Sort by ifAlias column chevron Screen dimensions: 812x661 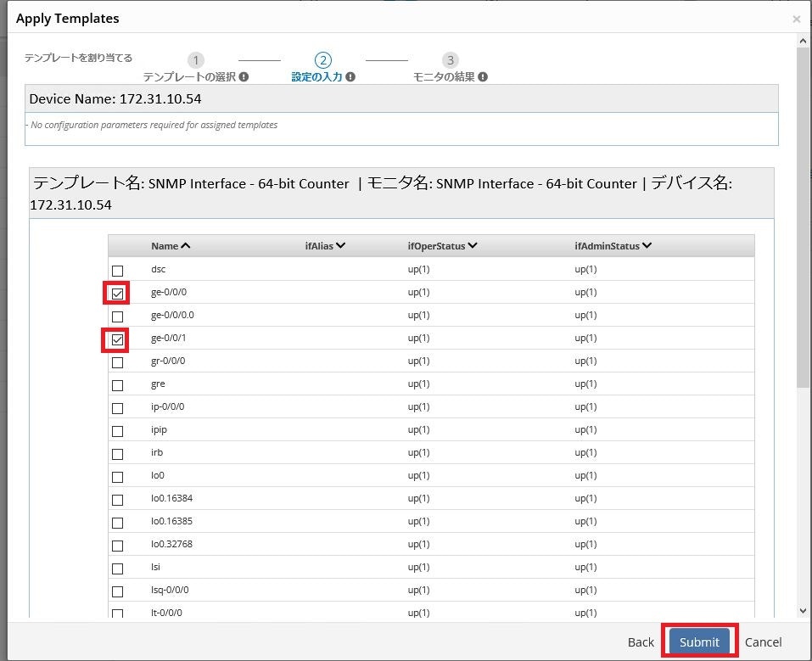coord(340,245)
